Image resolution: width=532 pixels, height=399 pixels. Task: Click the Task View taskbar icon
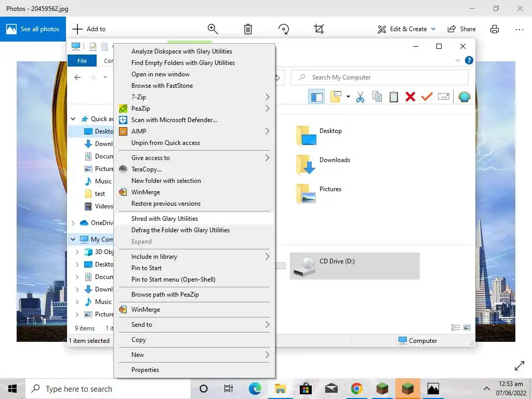[229, 389]
